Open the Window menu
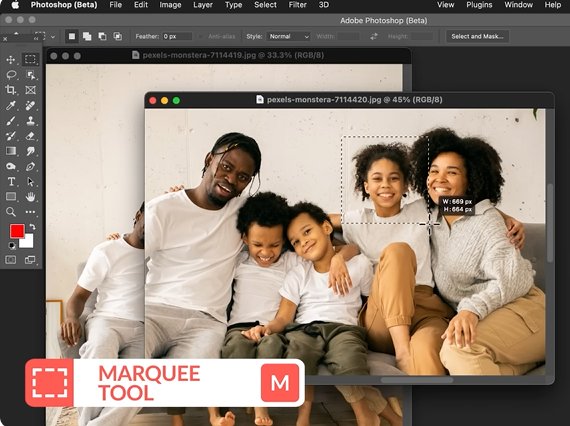 coord(518,5)
